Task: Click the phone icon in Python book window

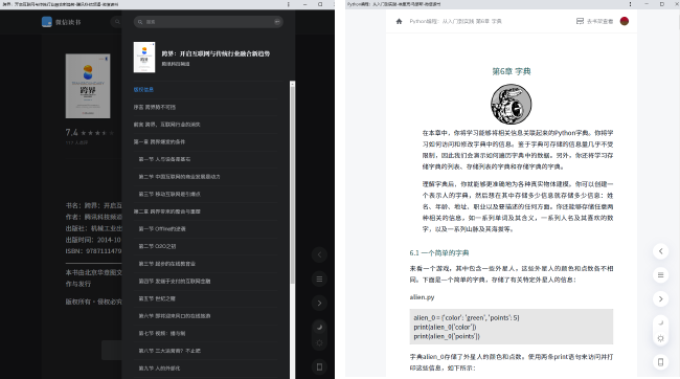Action: coord(661,362)
